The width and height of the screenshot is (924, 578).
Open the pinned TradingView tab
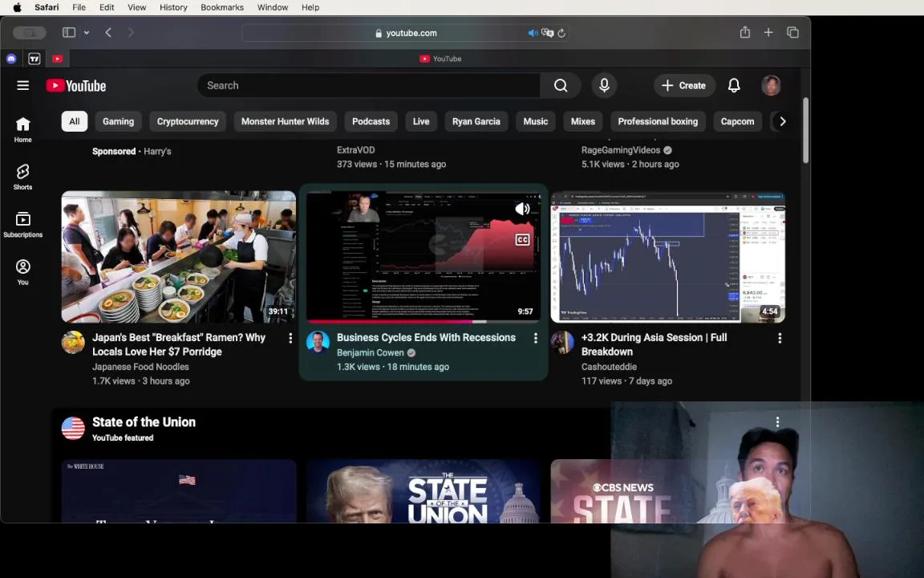point(34,59)
